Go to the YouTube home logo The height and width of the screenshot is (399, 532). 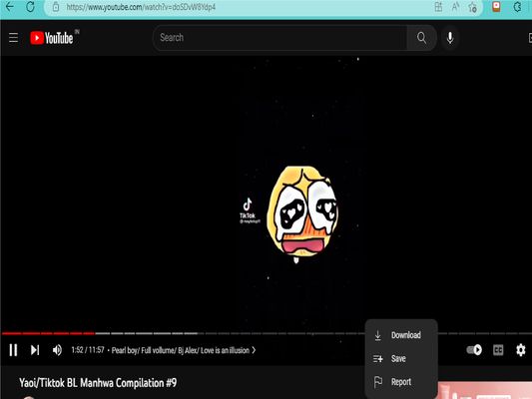pyautogui.click(x=52, y=38)
